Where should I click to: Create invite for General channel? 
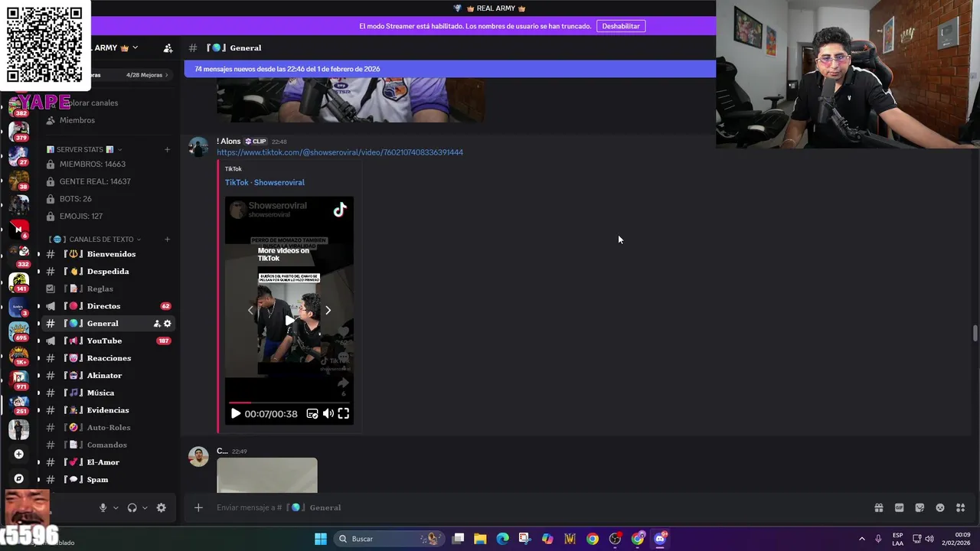(x=157, y=324)
